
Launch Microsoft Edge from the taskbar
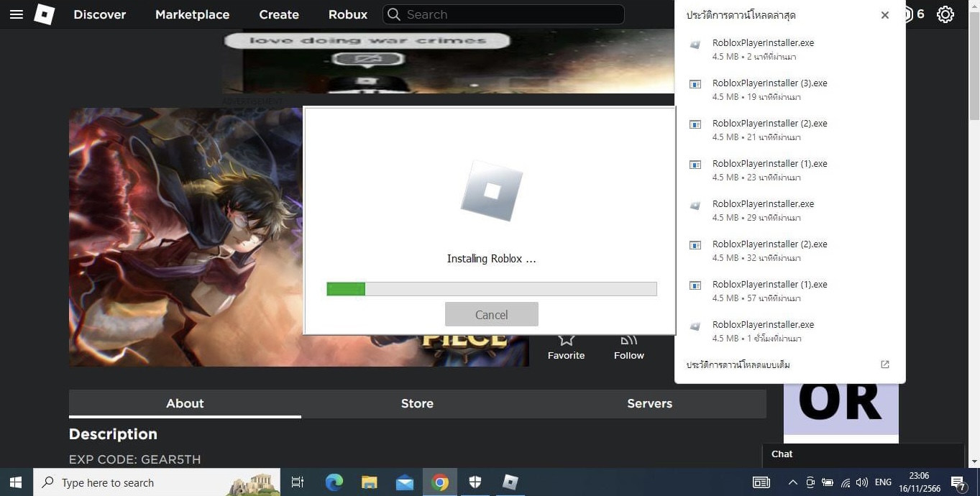(334, 482)
